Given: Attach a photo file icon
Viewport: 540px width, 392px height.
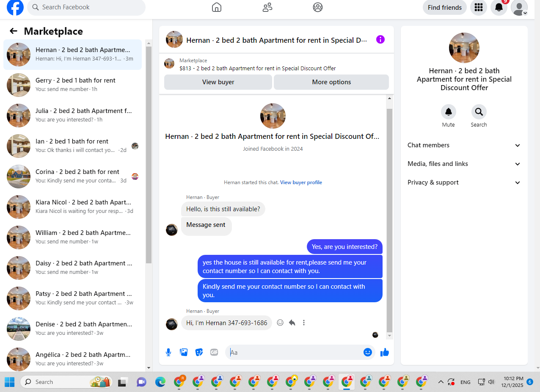Looking at the screenshot, I should (x=184, y=352).
